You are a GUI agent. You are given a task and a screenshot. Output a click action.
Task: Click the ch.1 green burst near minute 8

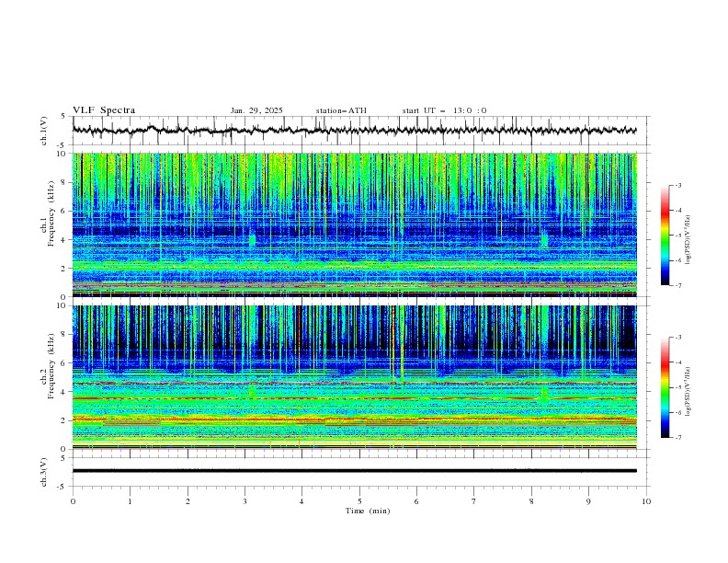544,240
